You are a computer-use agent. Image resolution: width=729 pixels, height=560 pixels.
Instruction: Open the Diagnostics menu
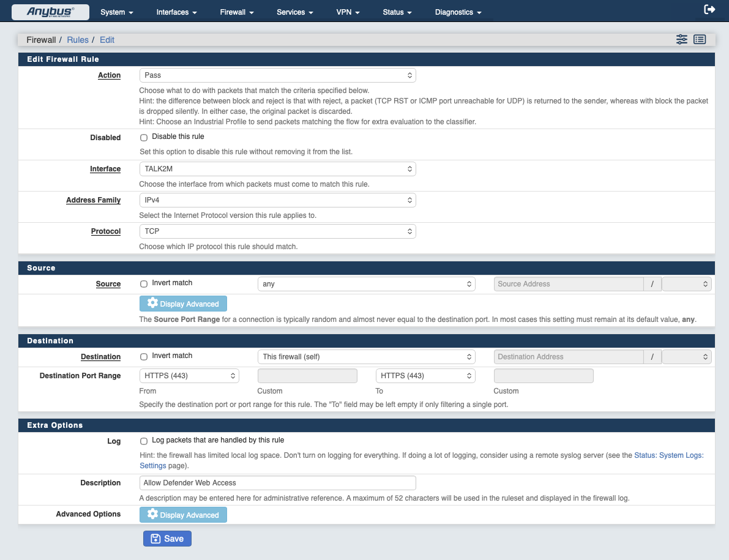(x=458, y=12)
